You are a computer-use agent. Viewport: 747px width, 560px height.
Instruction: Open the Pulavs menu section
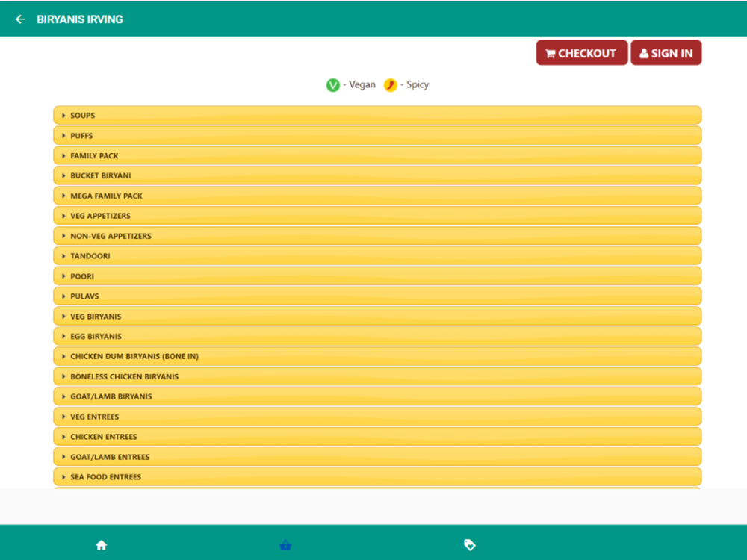[x=377, y=296]
